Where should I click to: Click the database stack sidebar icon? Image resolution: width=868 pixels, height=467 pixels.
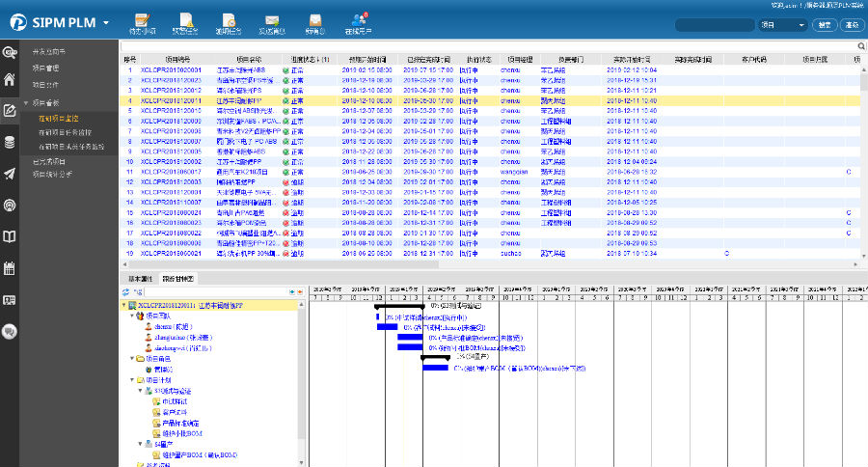pos(10,142)
